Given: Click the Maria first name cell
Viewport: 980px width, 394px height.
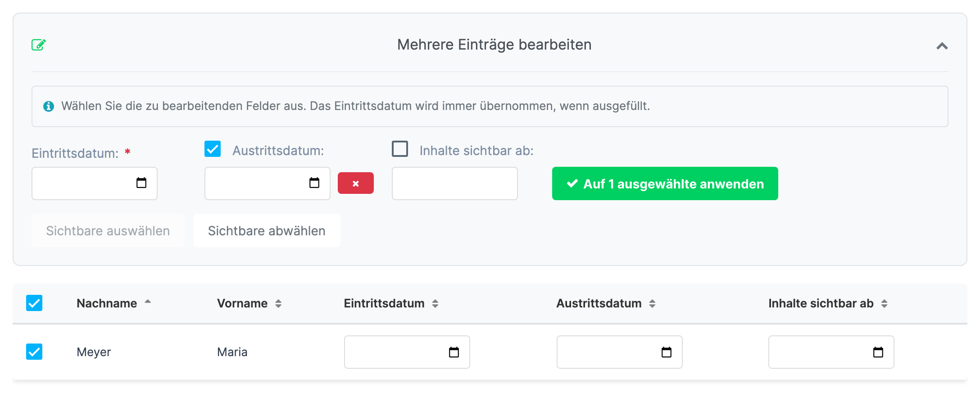Looking at the screenshot, I should tap(232, 352).
